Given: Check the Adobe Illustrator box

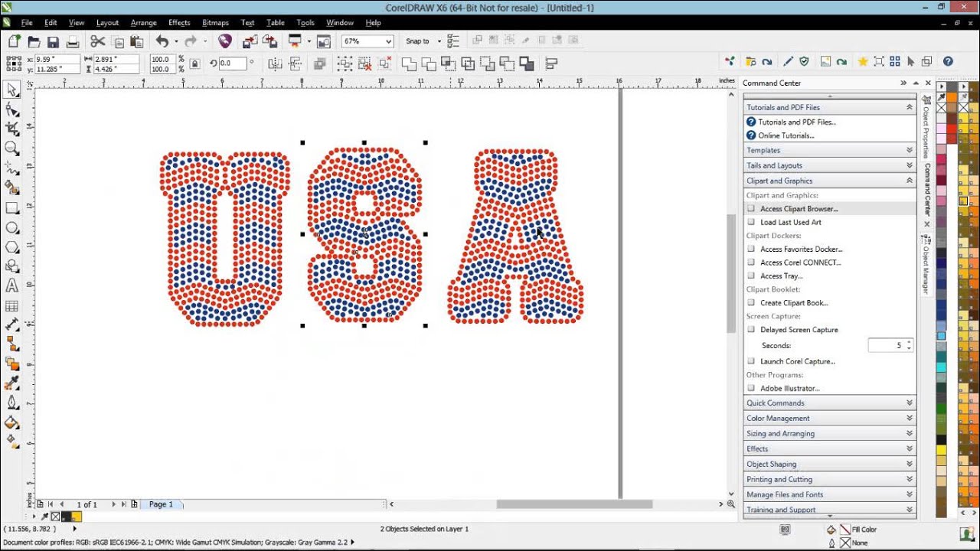Looking at the screenshot, I should [x=751, y=388].
